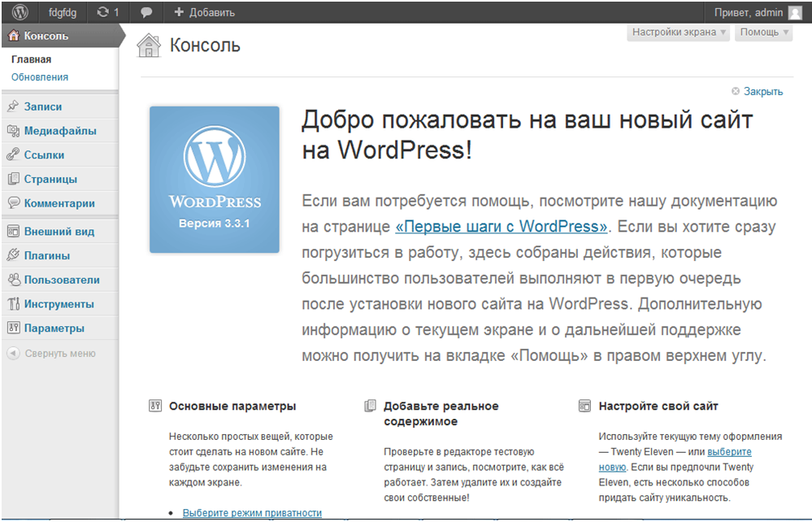
Task: Click the home icon in Консоль sidebar tab
Action: 14,36
